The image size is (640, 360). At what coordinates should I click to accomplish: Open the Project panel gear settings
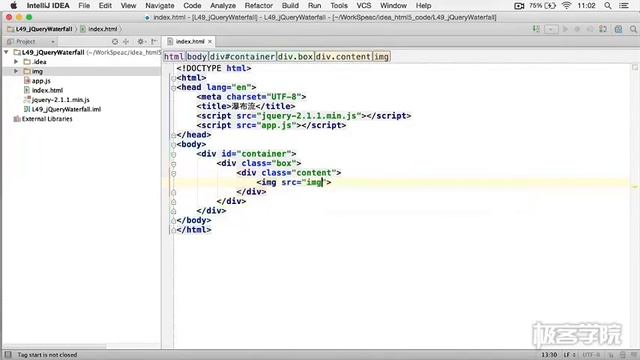click(x=141, y=42)
